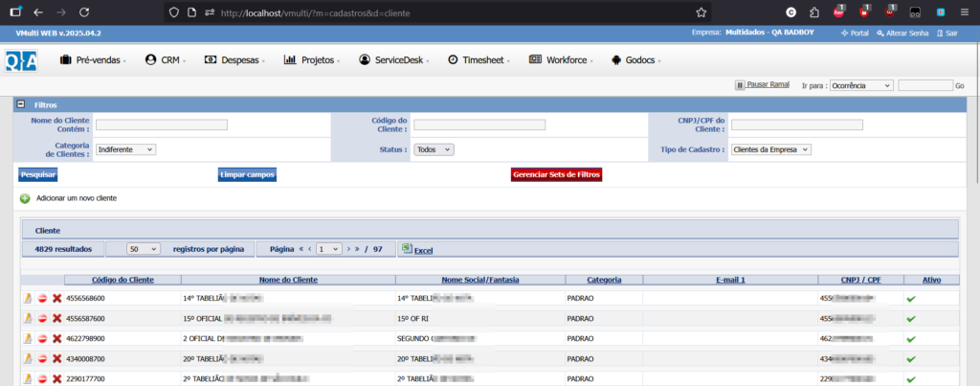This screenshot has width=980, height=386.
Task: Expand the Tipo de Cadastro dropdown
Action: [770, 149]
